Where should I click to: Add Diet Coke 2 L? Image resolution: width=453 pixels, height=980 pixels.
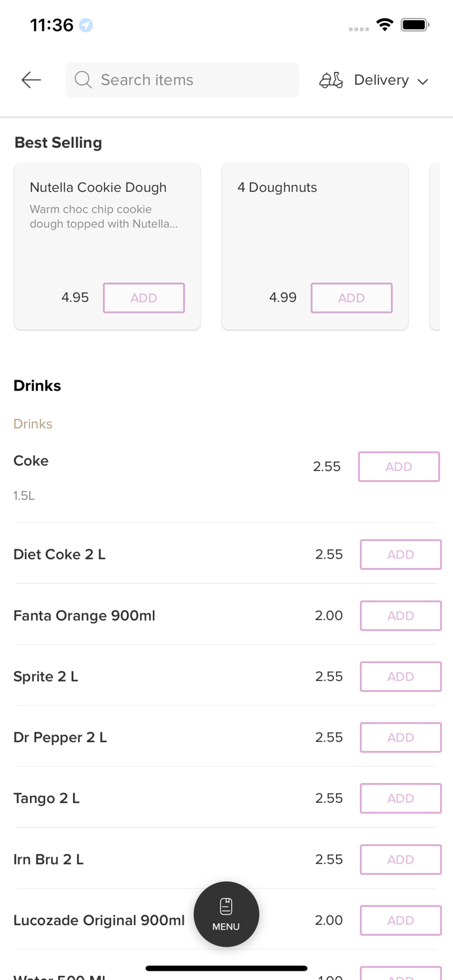[401, 554]
